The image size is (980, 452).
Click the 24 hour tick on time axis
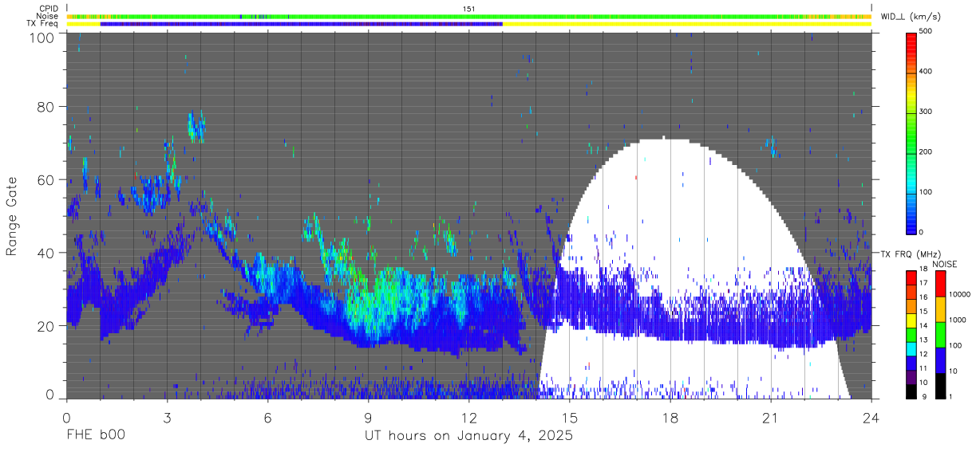coord(871,417)
